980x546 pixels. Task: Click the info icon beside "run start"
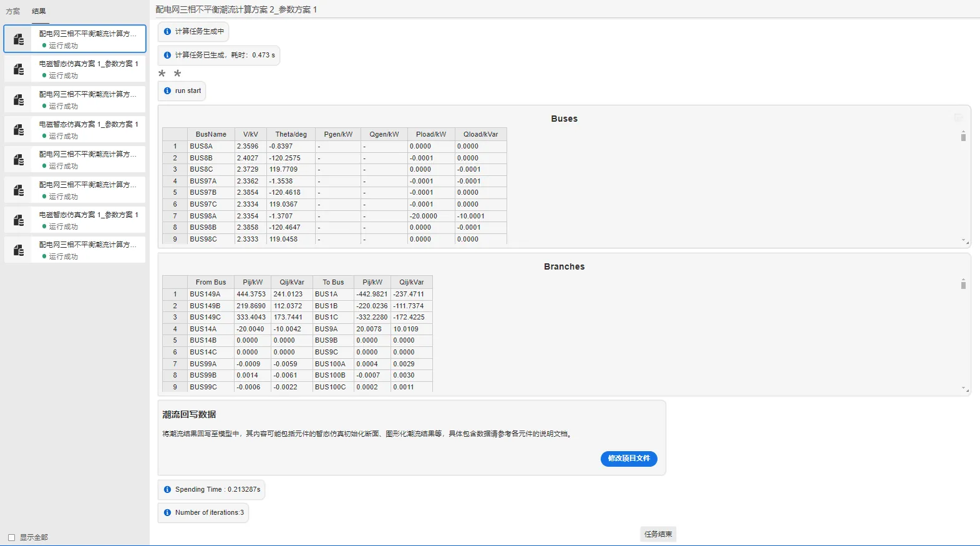pyautogui.click(x=167, y=91)
